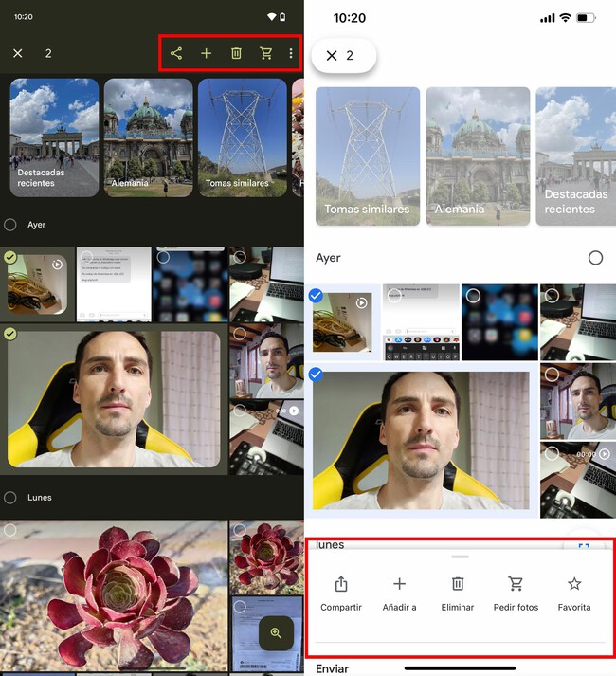Select the blurred apps screenshot on Android
The image size is (616, 676).
(163, 257)
